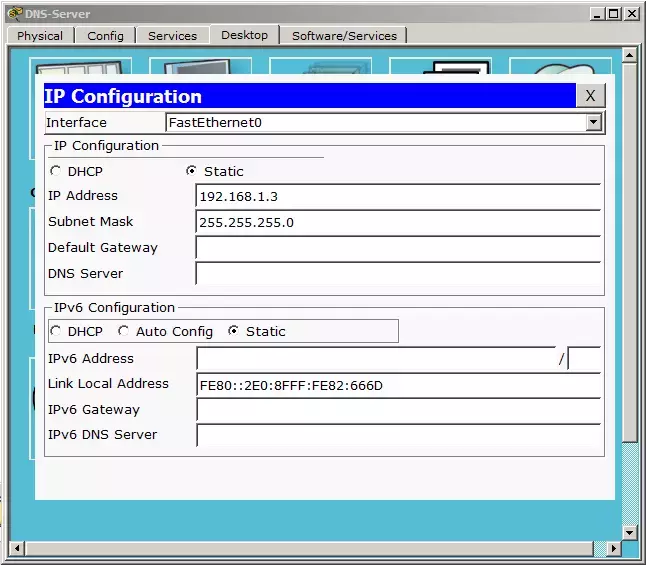Select the IPv6 Static radio button
646x565 pixels.
tap(233, 331)
